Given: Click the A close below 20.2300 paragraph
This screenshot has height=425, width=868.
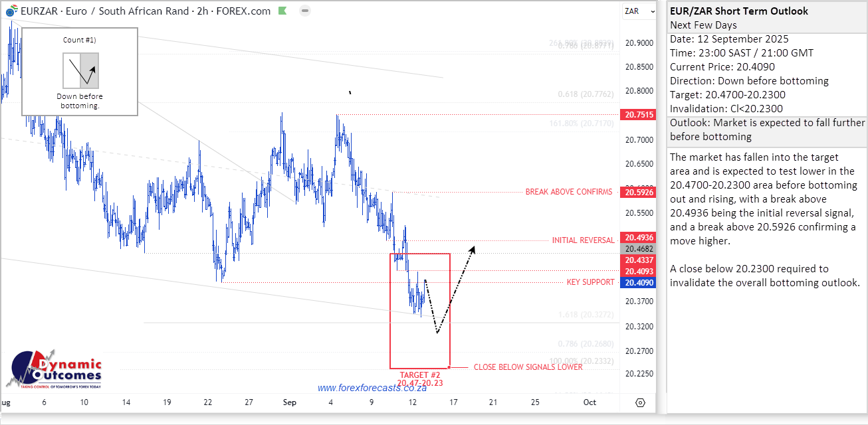Looking at the screenshot, I should 765,276.
